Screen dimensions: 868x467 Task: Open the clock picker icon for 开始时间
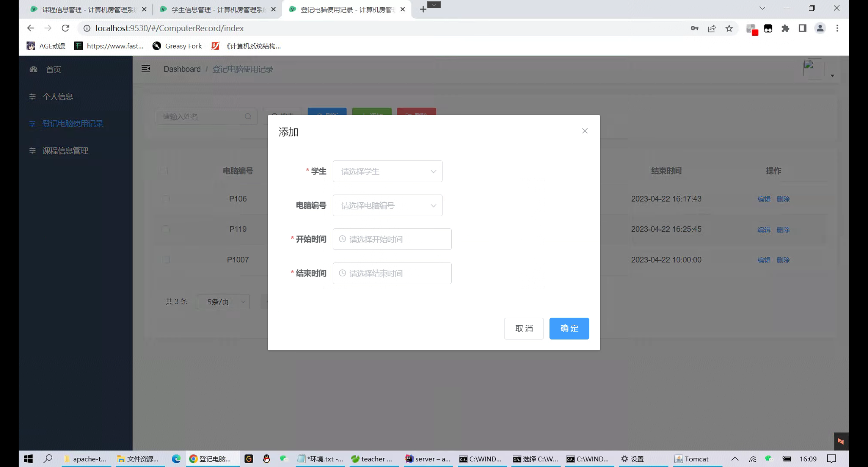[x=342, y=239]
